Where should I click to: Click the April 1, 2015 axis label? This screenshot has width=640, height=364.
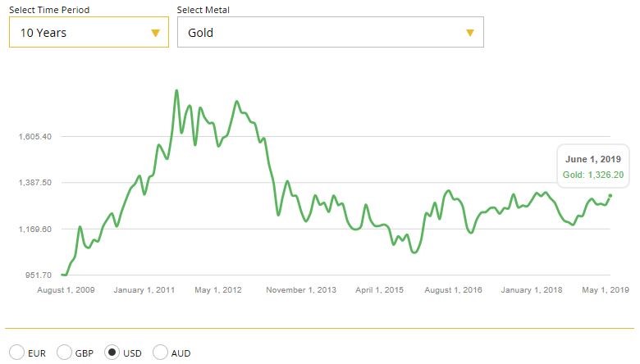coord(378,290)
